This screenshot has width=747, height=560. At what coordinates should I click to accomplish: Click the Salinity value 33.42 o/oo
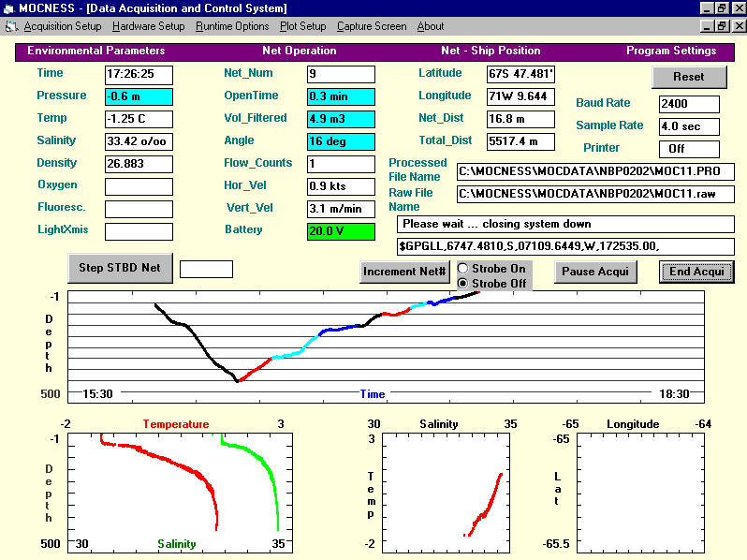(x=139, y=141)
